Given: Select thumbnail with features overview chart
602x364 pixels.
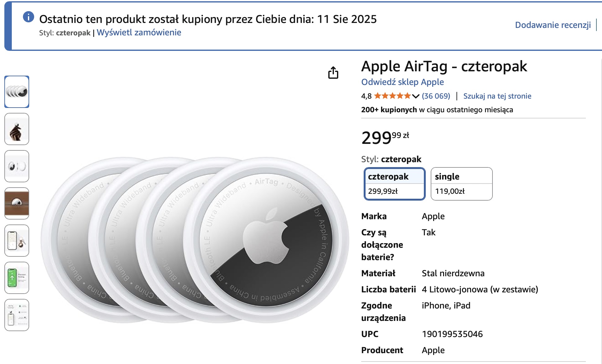Looking at the screenshot, I should click(x=17, y=315).
